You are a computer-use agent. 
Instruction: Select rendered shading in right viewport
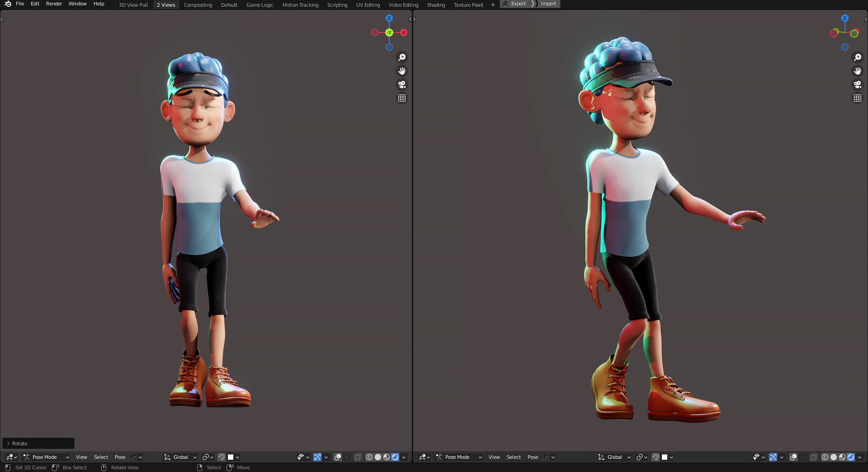[x=851, y=457]
